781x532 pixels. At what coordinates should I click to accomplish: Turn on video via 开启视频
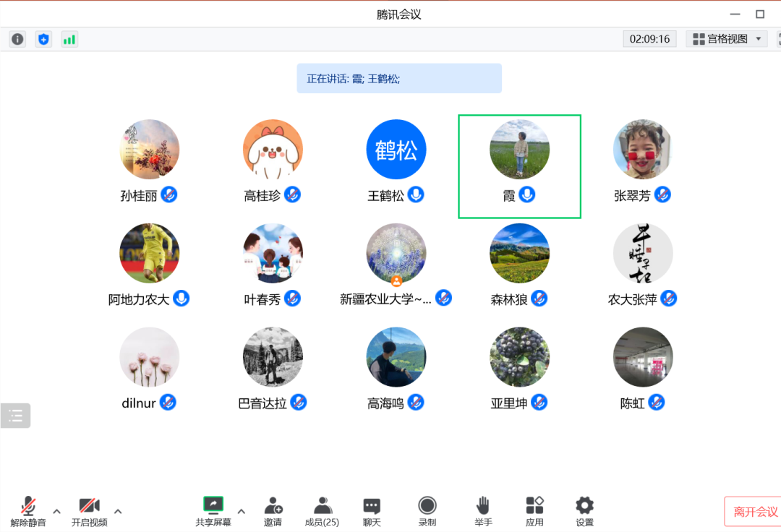(x=89, y=510)
